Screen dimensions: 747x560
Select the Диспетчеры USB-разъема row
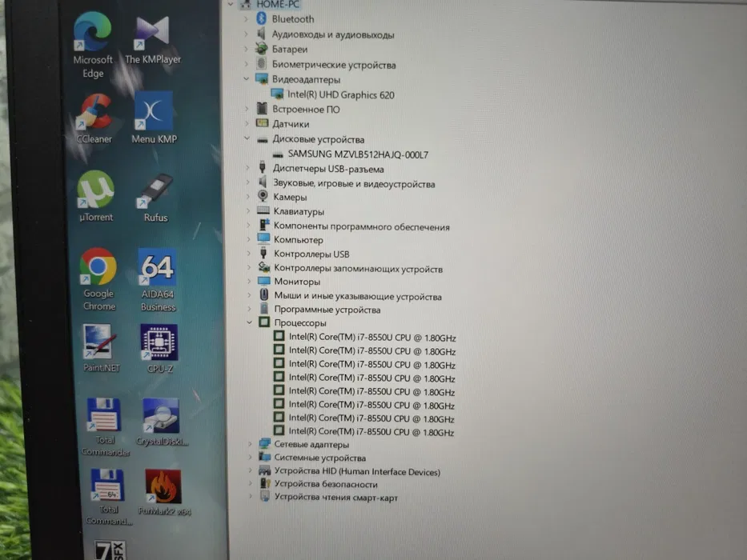(x=320, y=169)
